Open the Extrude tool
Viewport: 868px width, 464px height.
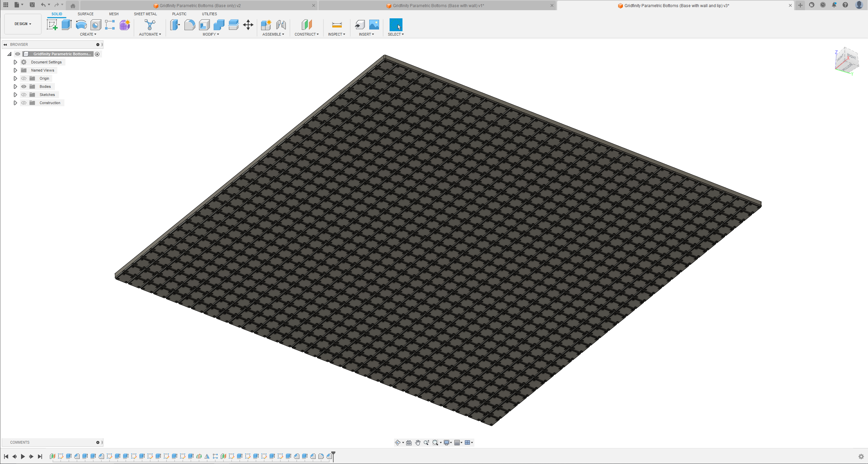(x=66, y=25)
